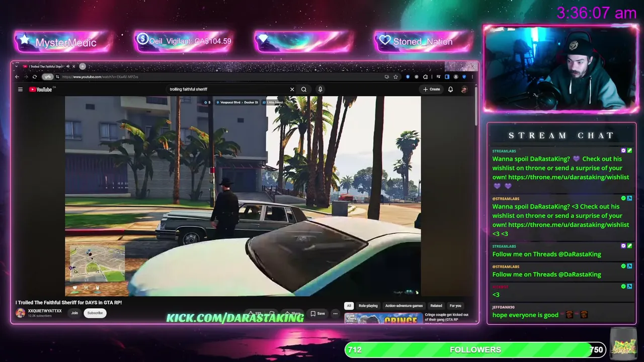Click the MysterMedic star banner
This screenshot has height=362, width=644.
click(x=63, y=42)
